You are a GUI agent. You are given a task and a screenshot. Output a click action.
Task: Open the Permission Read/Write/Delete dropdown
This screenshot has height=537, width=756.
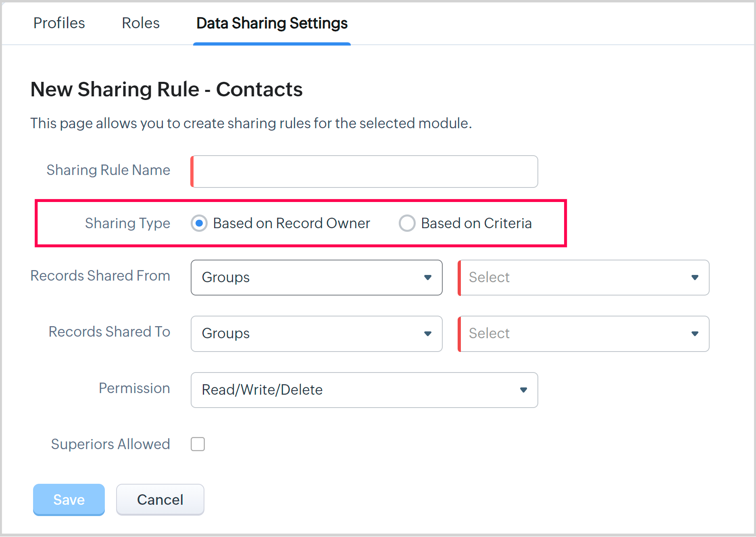coord(355,390)
